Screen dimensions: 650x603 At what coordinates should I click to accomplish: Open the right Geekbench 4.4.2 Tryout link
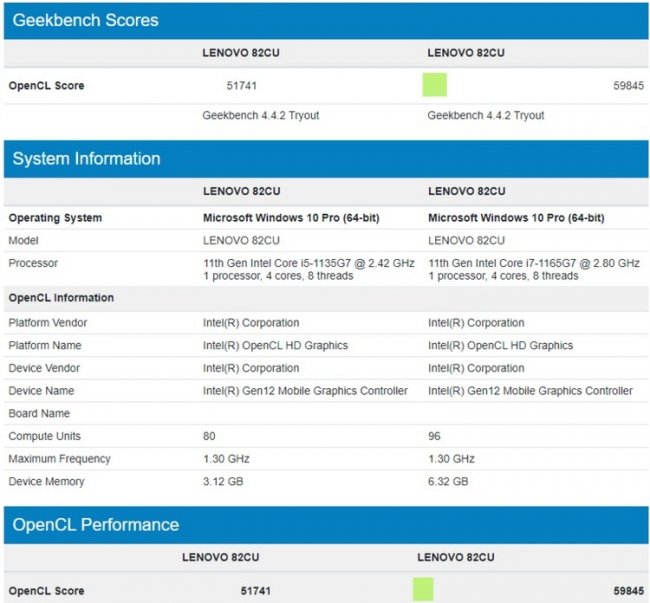(x=486, y=115)
